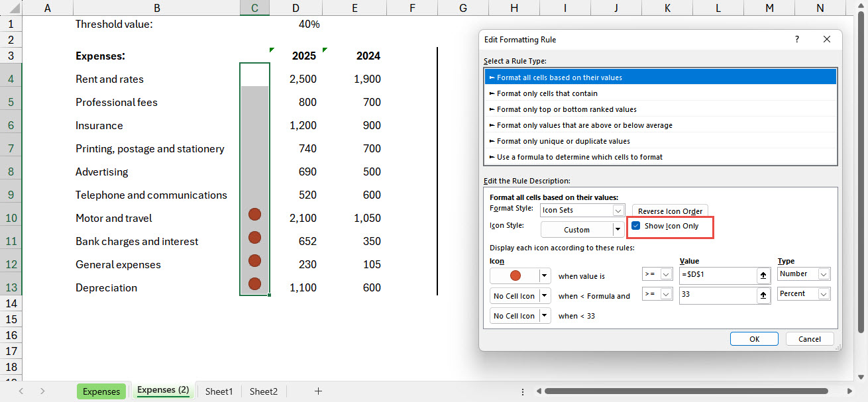
Task: Open the Format Style dropdown
Action: click(x=618, y=211)
